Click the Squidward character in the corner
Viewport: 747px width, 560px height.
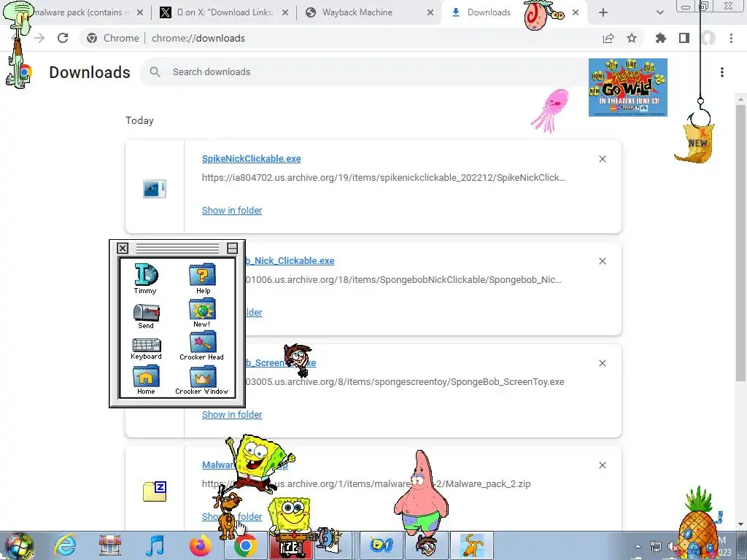click(x=18, y=45)
